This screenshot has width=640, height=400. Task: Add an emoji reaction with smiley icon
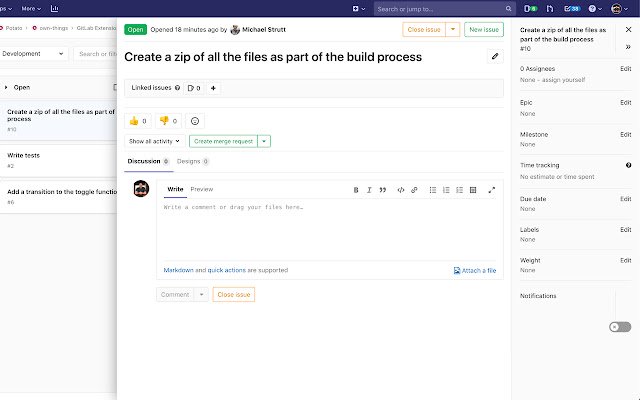coord(195,121)
